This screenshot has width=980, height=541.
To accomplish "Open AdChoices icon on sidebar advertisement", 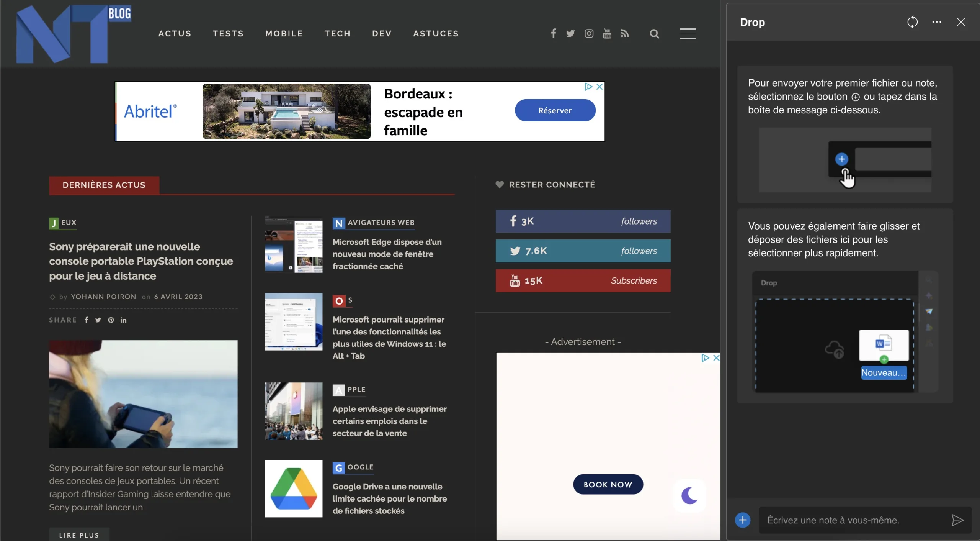I will [x=705, y=357].
